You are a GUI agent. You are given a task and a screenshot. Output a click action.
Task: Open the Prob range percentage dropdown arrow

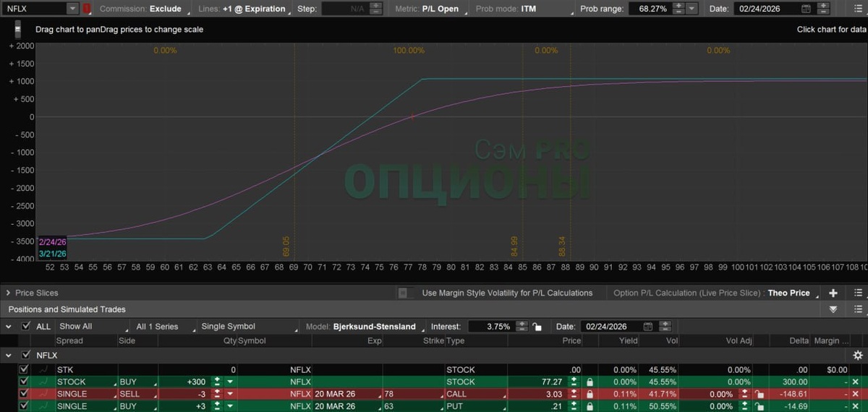692,9
